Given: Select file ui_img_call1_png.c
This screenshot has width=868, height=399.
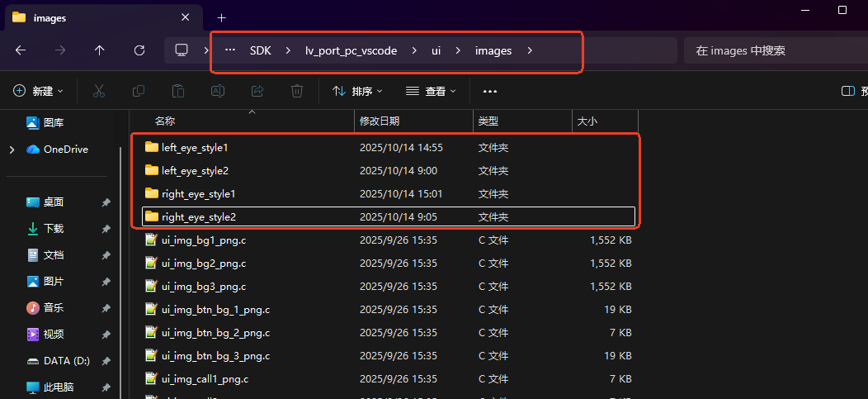Looking at the screenshot, I should 388,379.
